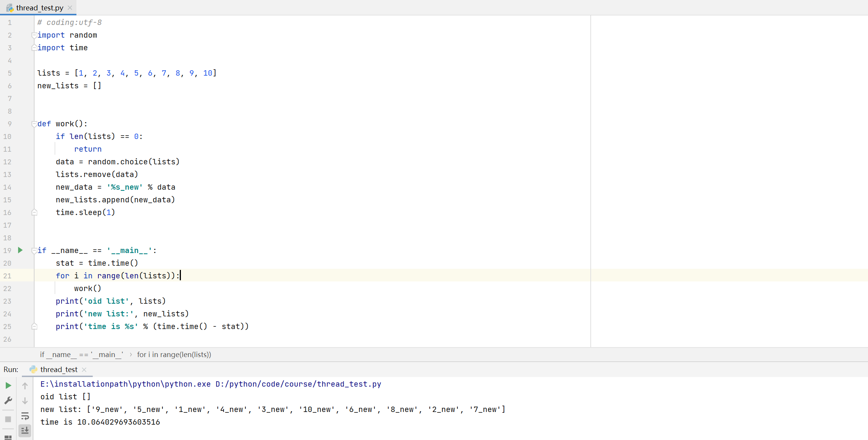
Task: Click console output 'time is 10.064029693603516'
Action: click(100, 422)
